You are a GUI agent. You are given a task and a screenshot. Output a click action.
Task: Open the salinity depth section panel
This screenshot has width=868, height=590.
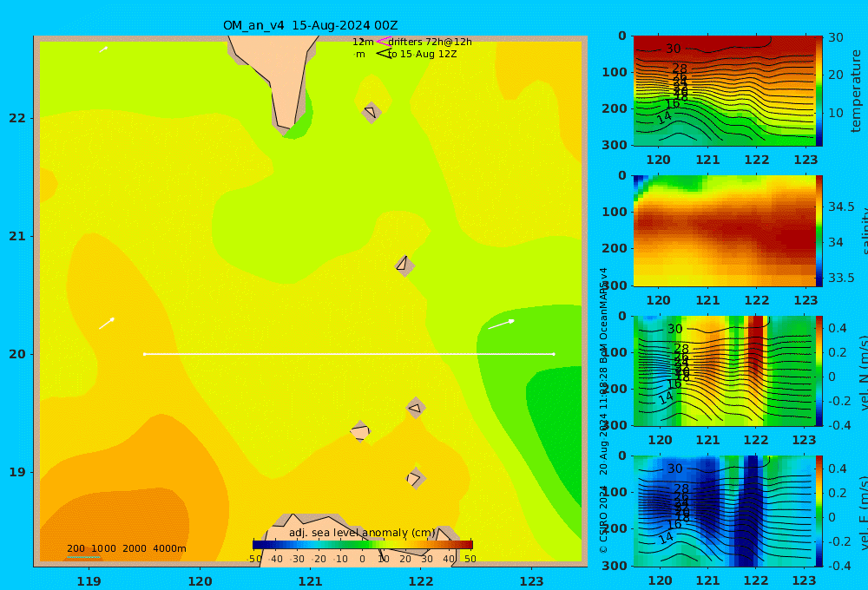click(725, 231)
